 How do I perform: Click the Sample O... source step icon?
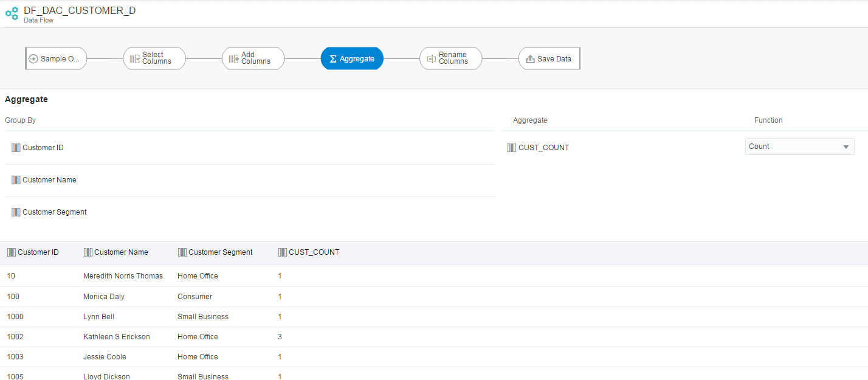tap(35, 58)
